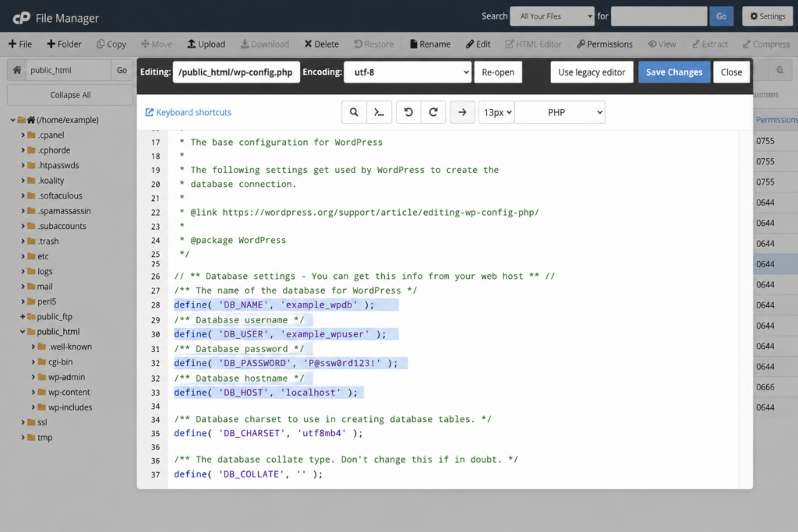Select the cgi-bin folder
The image size is (798, 532).
61,361
